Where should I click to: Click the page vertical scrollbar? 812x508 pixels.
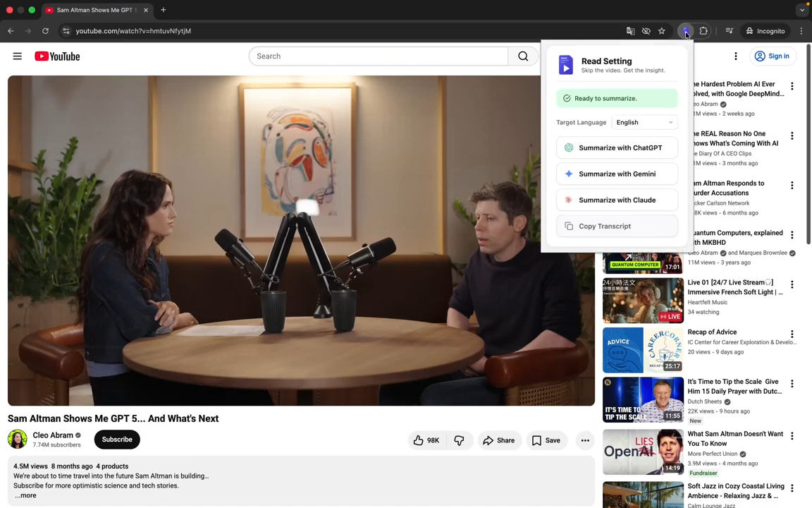pos(808,145)
